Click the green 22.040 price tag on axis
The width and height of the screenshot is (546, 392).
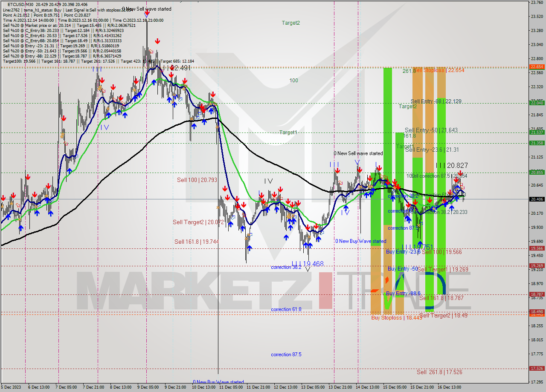pyautogui.click(x=537, y=103)
